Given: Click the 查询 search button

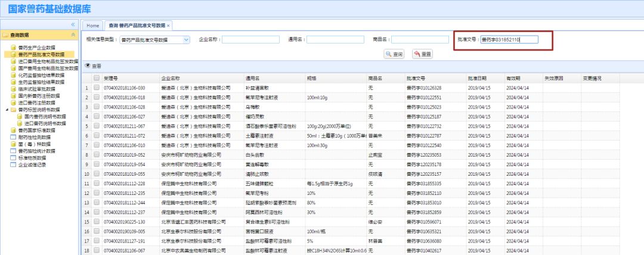Looking at the screenshot, I should [x=394, y=54].
